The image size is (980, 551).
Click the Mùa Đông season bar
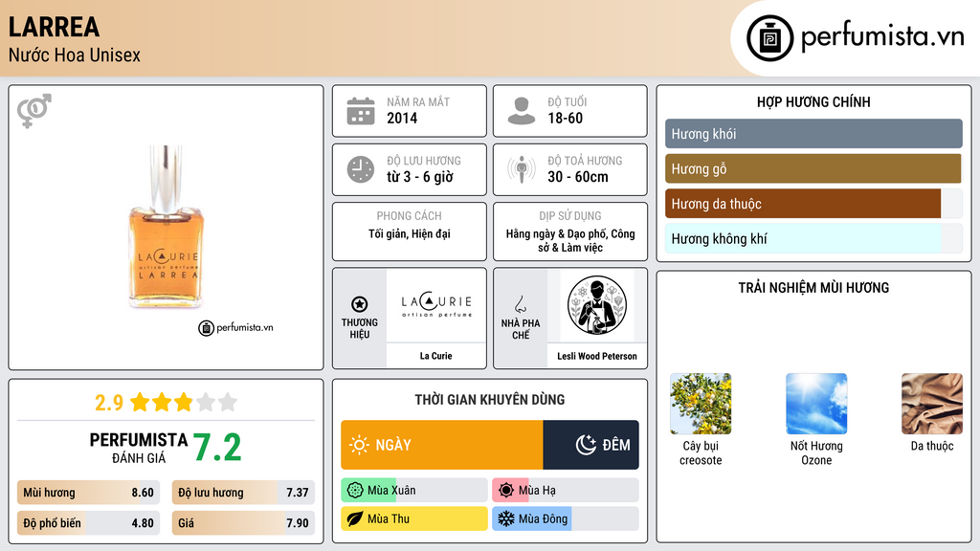(566, 518)
